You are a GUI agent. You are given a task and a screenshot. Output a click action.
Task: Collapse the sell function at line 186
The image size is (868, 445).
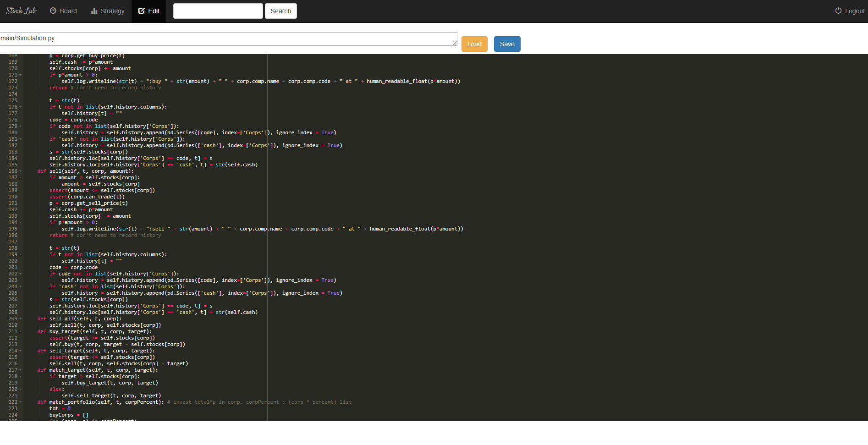point(20,171)
